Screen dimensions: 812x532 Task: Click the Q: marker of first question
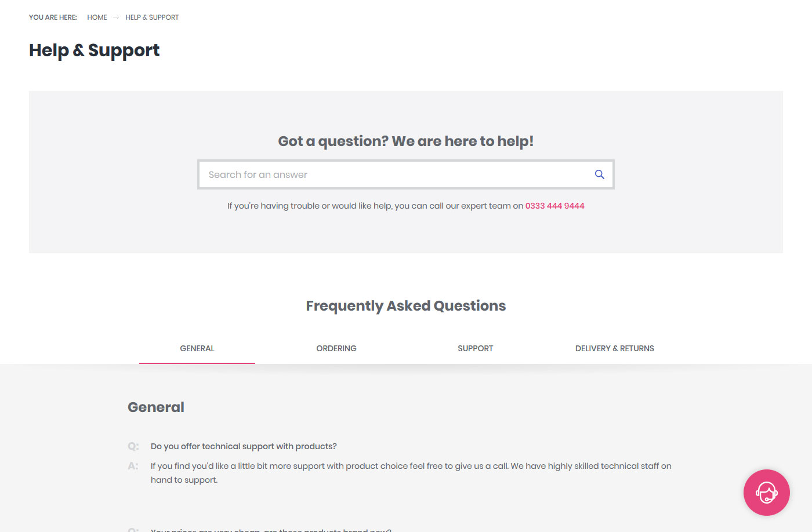coord(133,446)
